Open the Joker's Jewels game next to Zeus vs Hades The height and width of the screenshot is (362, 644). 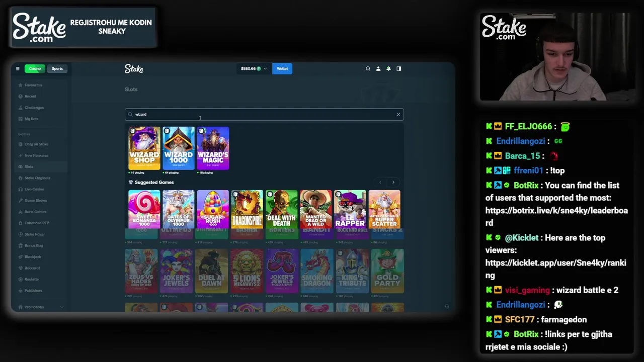tap(176, 271)
